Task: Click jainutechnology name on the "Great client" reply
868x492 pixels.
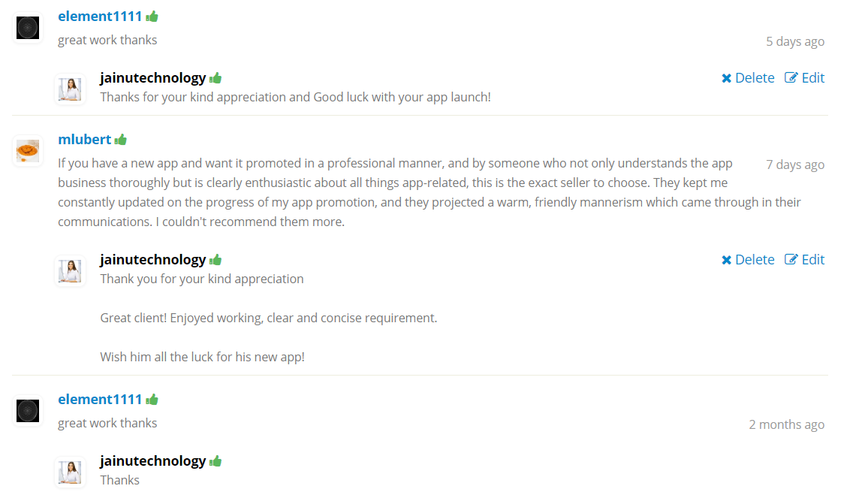Action: 152,259
